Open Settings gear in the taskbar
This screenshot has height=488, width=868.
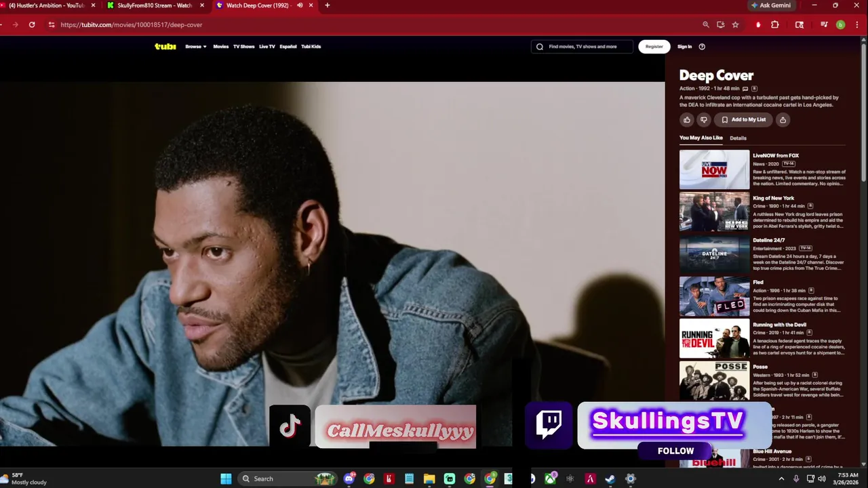point(630,479)
